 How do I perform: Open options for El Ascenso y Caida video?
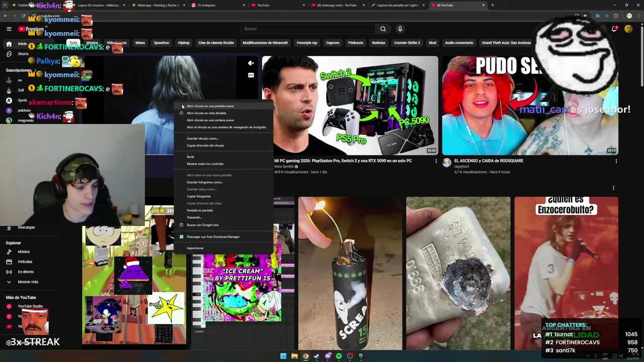(616, 161)
